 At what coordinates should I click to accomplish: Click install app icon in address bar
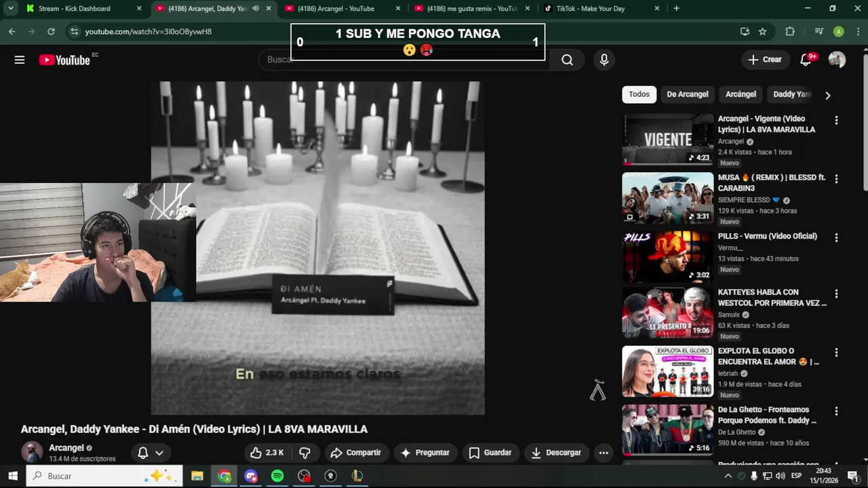click(x=745, y=31)
